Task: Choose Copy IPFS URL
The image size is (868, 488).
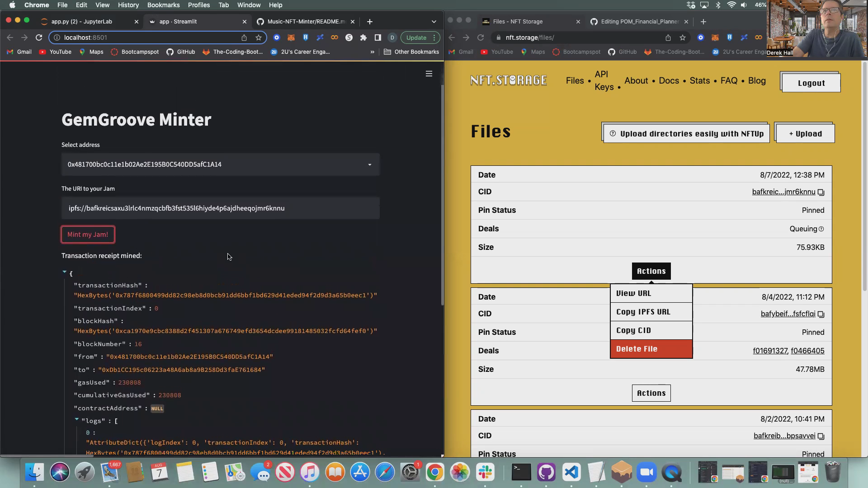Action: point(651,312)
